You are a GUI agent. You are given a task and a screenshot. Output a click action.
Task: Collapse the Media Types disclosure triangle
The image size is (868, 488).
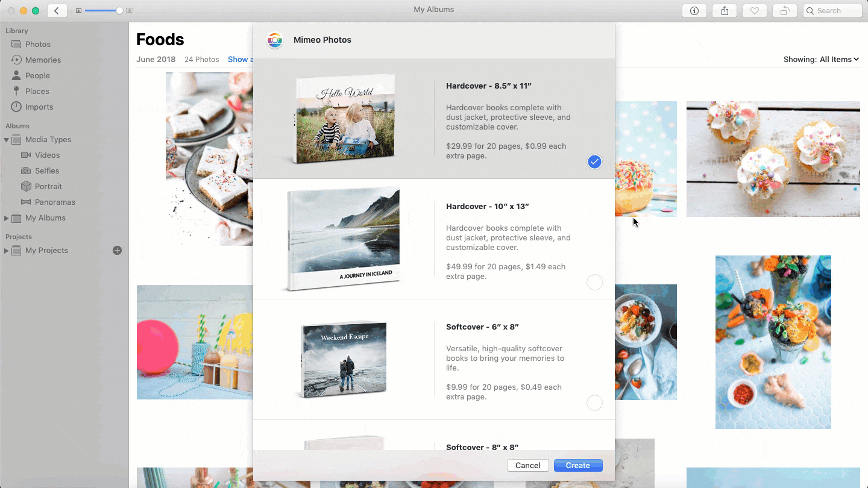6,140
